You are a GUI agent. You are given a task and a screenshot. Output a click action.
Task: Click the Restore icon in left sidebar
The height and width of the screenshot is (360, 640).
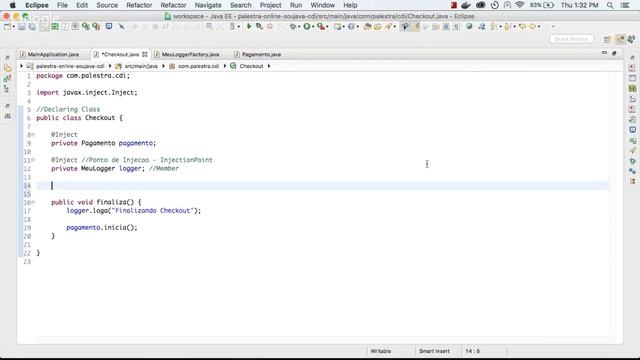7,58
